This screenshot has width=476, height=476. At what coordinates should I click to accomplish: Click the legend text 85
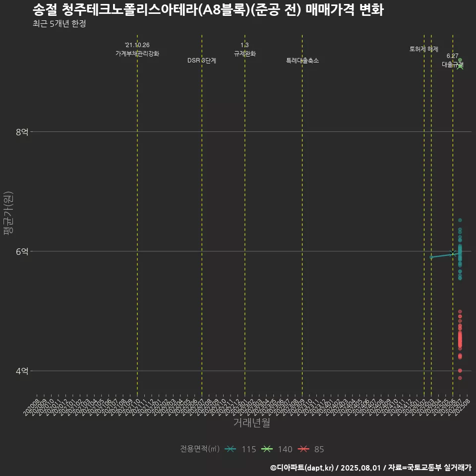pyautogui.click(x=319, y=449)
